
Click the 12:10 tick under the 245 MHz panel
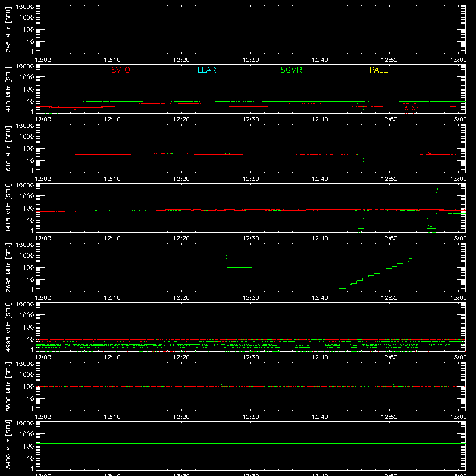pyautogui.click(x=112, y=60)
